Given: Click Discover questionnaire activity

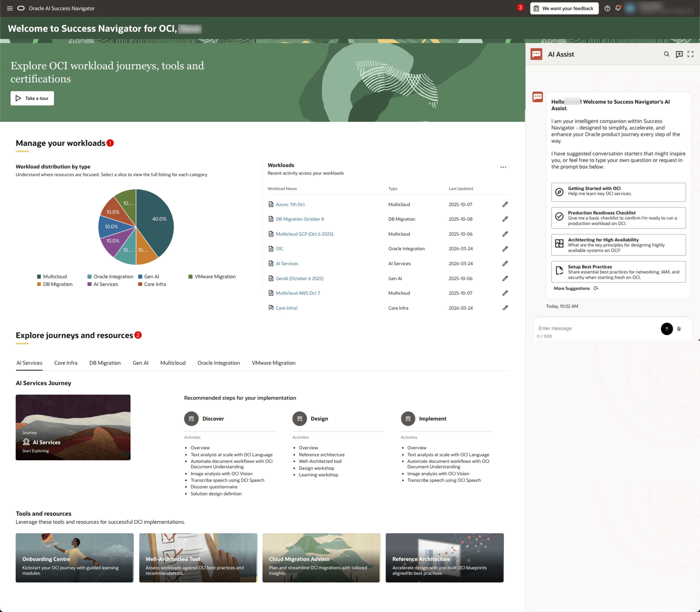Looking at the screenshot, I should pos(214,487).
